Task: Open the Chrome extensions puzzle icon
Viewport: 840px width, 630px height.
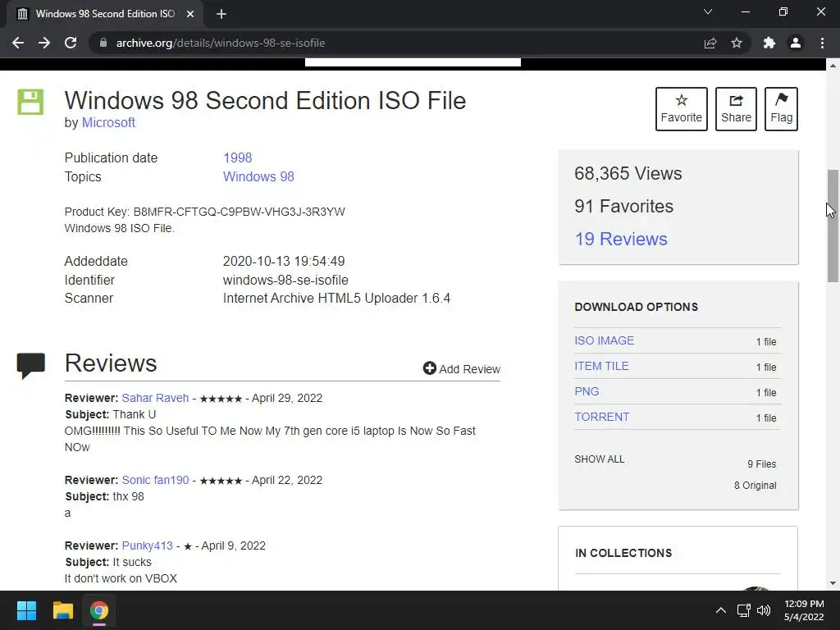Action: 769,43
